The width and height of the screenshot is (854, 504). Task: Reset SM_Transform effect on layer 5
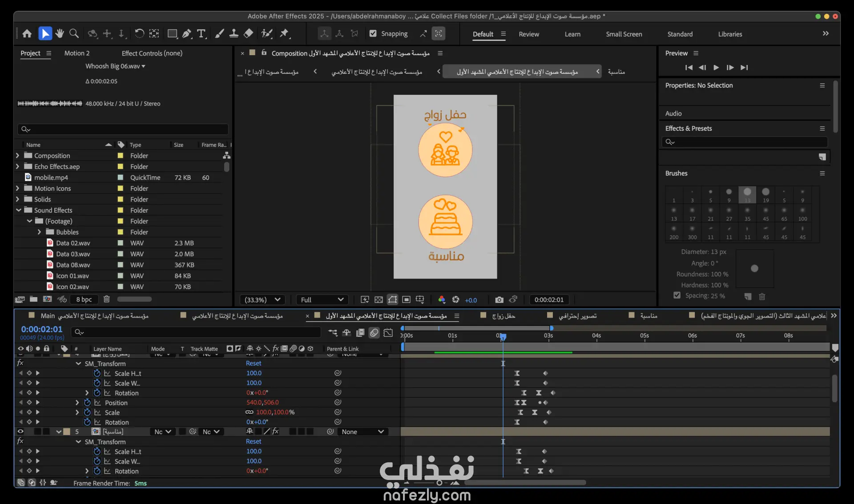tap(254, 442)
